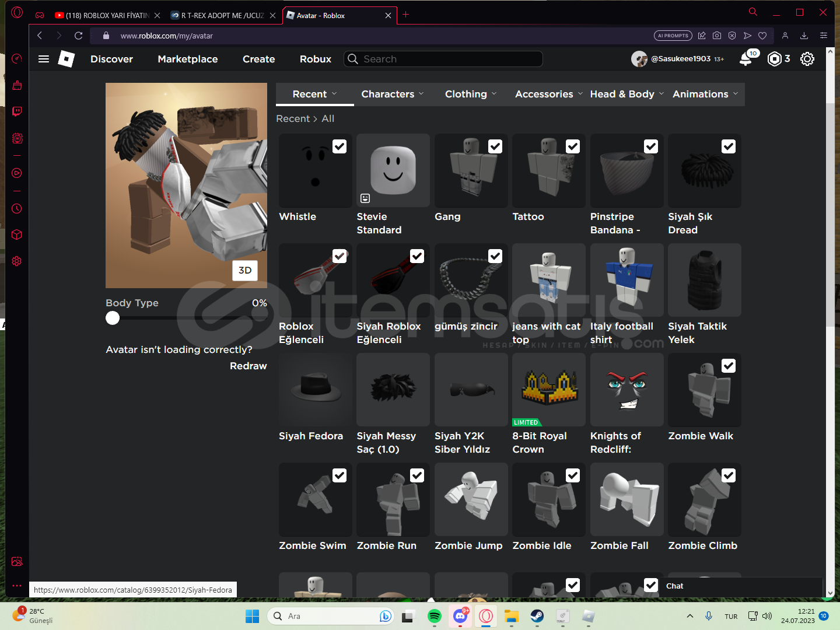The image size is (840, 630).
Task: Open the notifications bell icon
Action: 745,59
